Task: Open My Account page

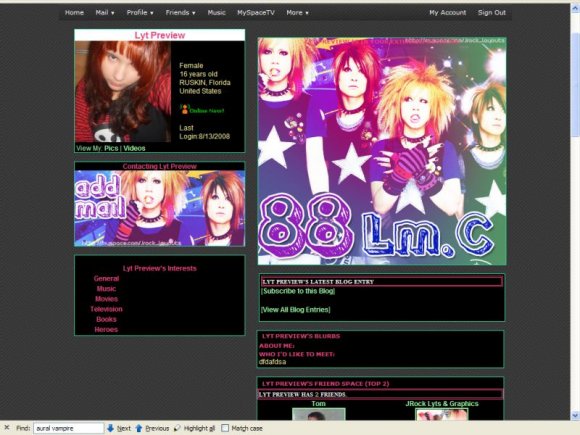Action: [448, 13]
